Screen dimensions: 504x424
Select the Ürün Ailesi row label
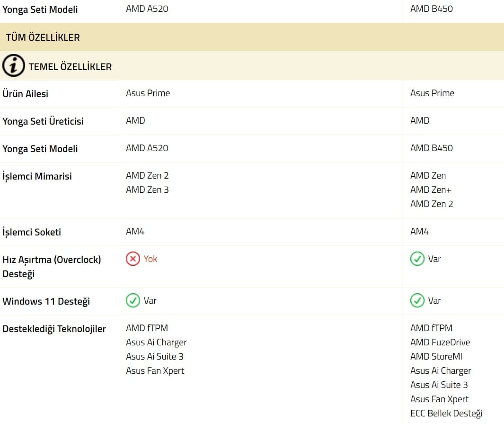(x=26, y=94)
